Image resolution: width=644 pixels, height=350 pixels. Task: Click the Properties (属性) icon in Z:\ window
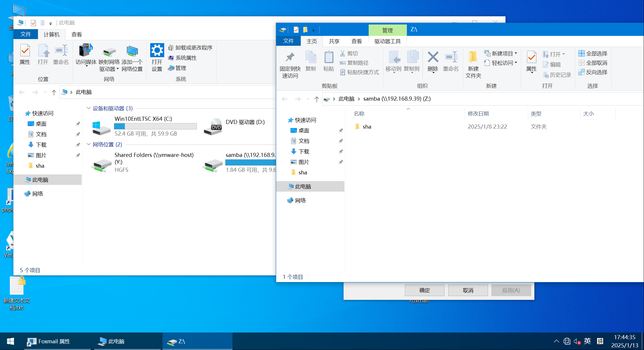point(531,57)
